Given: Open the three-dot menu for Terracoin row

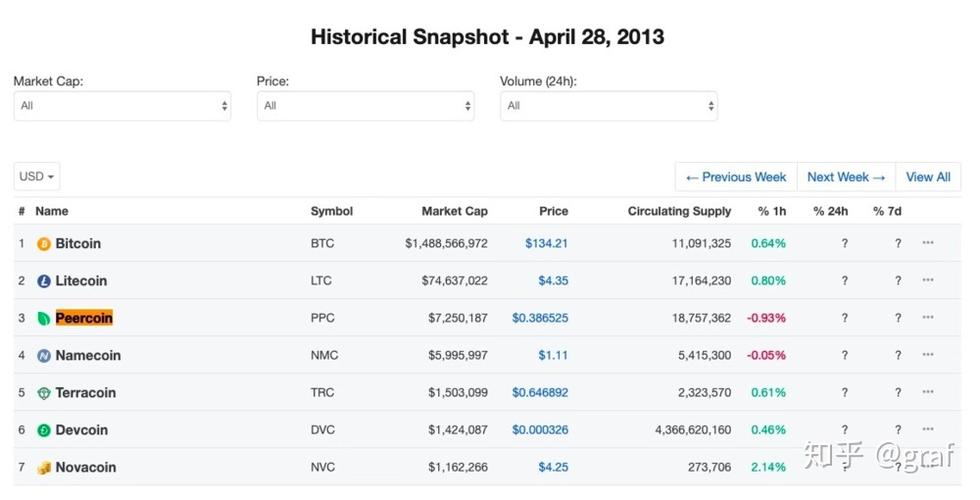Looking at the screenshot, I should coord(928,392).
